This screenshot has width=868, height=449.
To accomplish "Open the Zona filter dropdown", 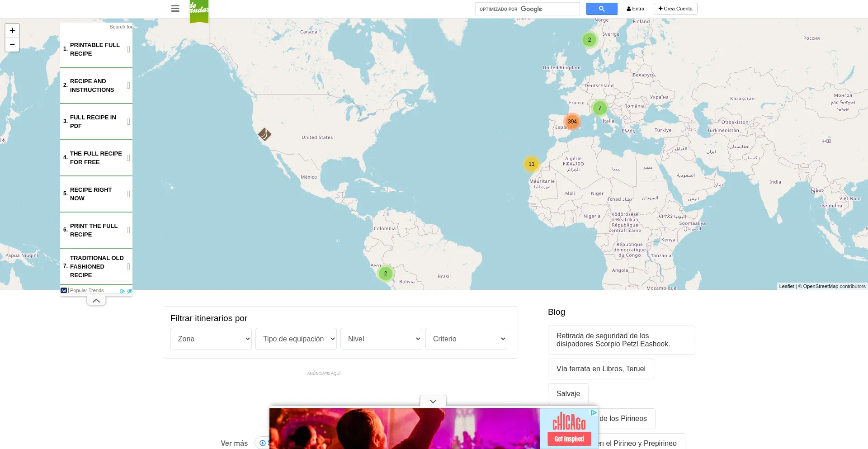I will [x=211, y=339].
